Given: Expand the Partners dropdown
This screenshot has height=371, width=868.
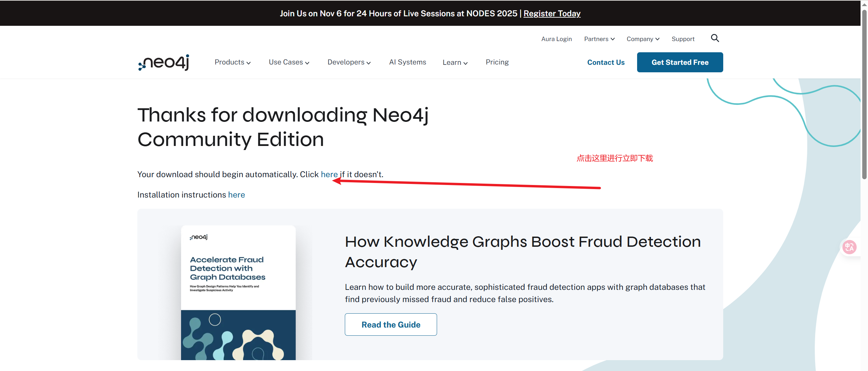Looking at the screenshot, I should pos(599,39).
